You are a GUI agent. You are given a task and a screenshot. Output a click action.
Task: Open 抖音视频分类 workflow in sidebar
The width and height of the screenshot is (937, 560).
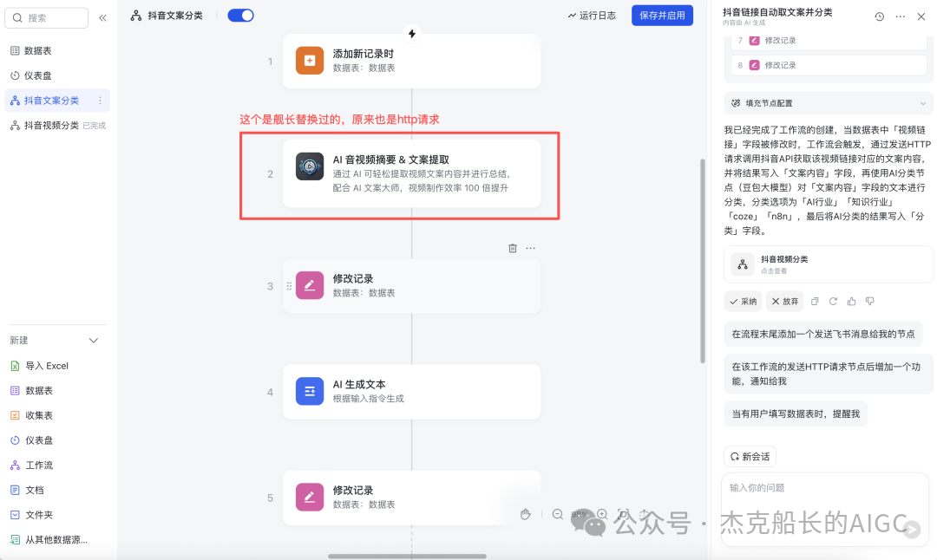point(57,126)
